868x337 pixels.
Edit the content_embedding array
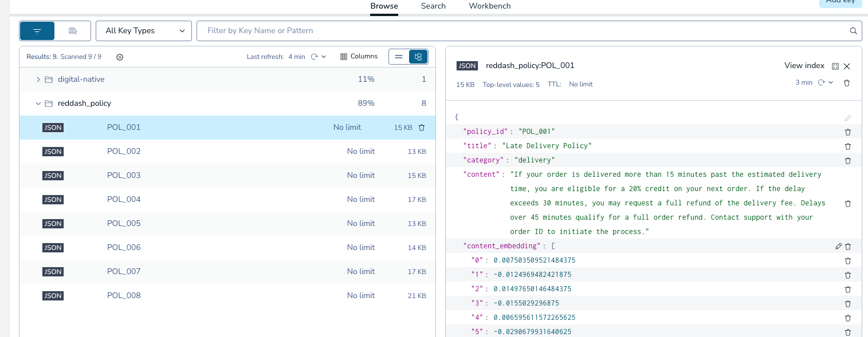coord(839,247)
